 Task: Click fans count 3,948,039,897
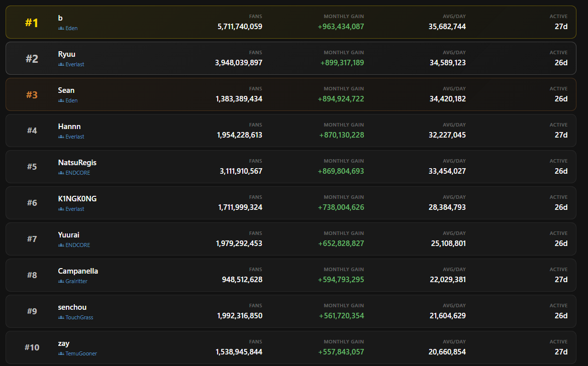(239, 63)
